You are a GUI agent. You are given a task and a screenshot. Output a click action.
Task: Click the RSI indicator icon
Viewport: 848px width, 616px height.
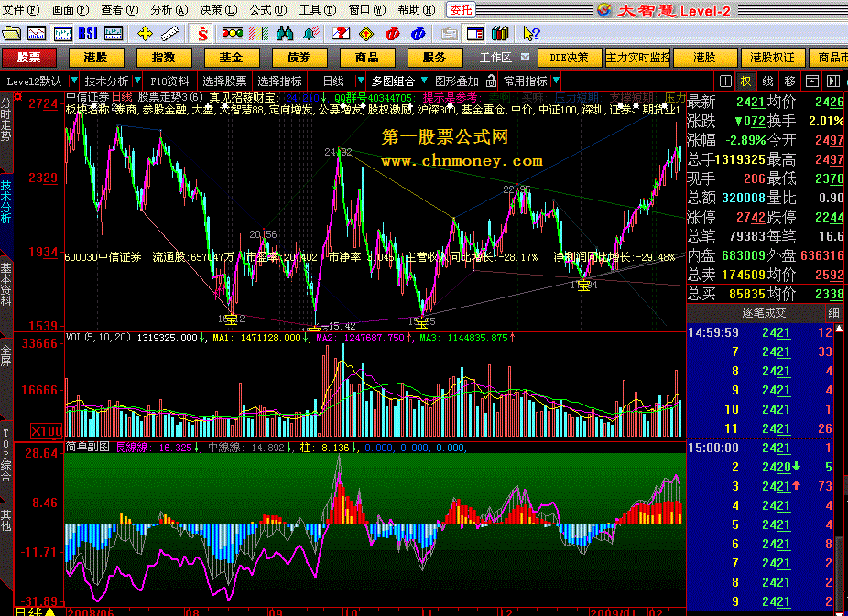88,34
